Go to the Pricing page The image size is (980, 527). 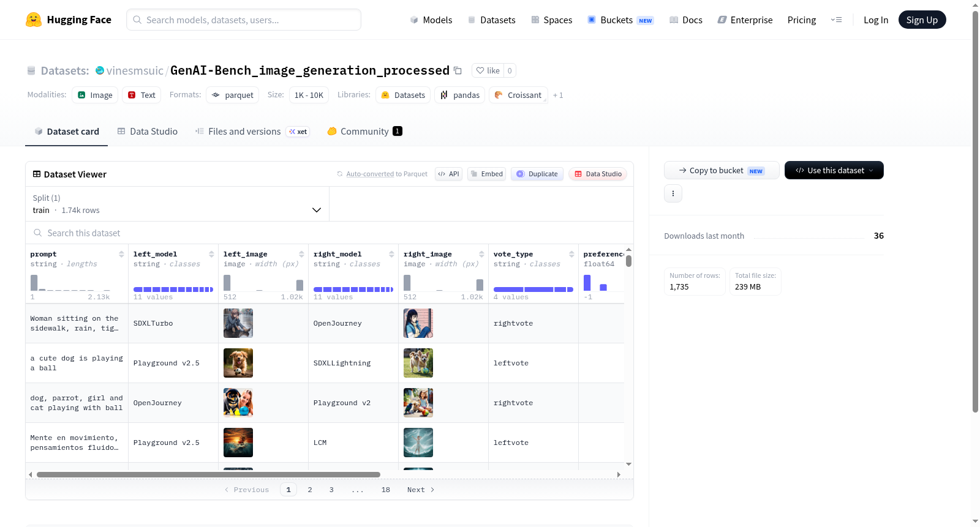coord(801,20)
